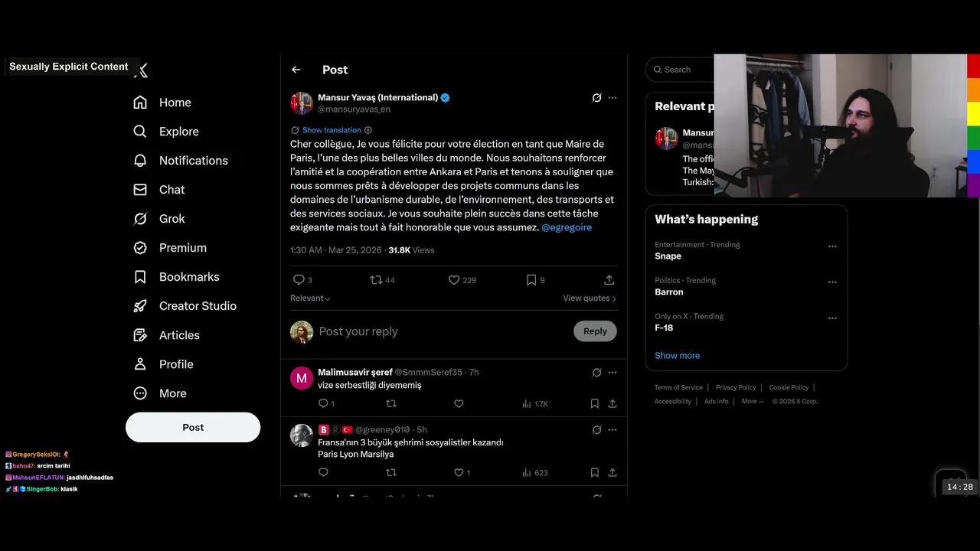Viewport: 980px width, 551px height.
Task: Open Grok icon on Mansur Yavaş post
Action: tap(596, 98)
